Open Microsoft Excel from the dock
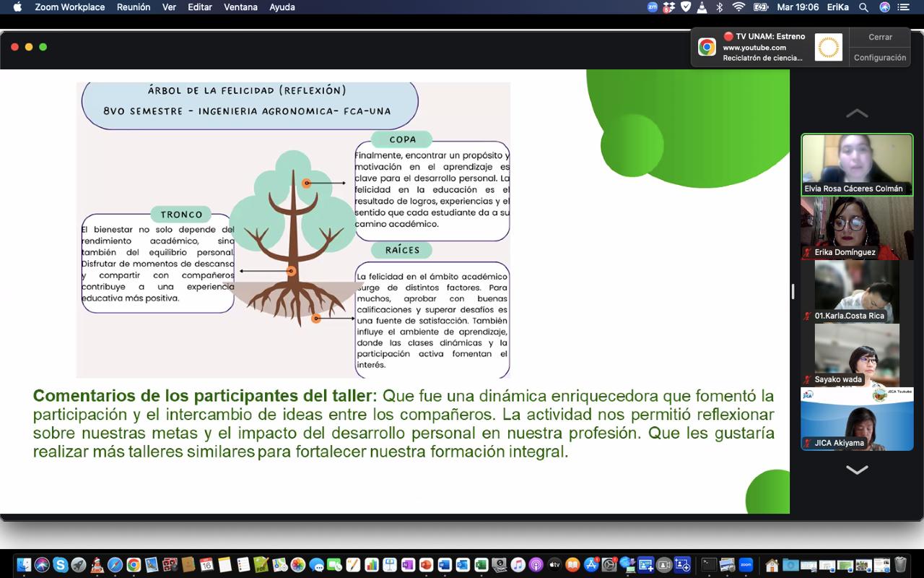This screenshot has width=924, height=578. point(480,565)
